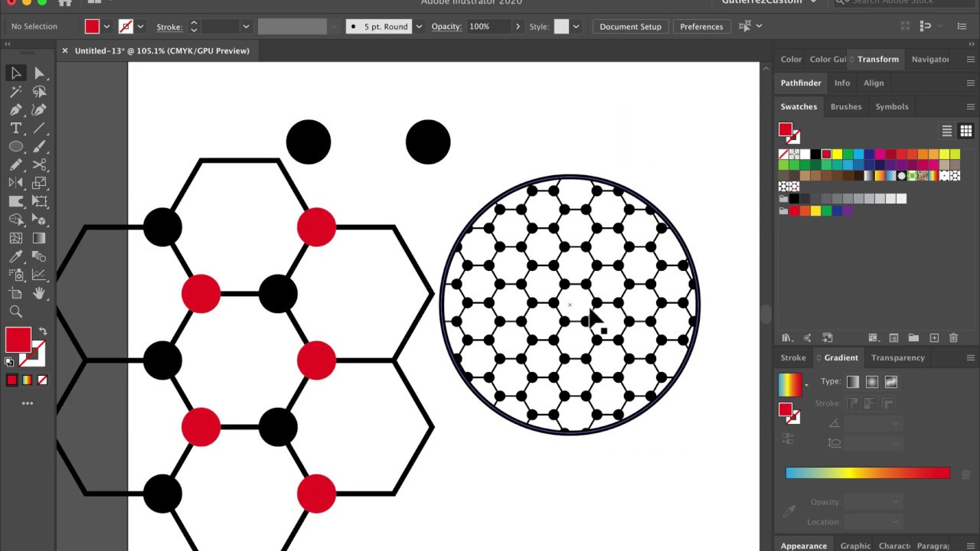Activate the Hand tool
The image size is (980, 551).
click(x=39, y=293)
